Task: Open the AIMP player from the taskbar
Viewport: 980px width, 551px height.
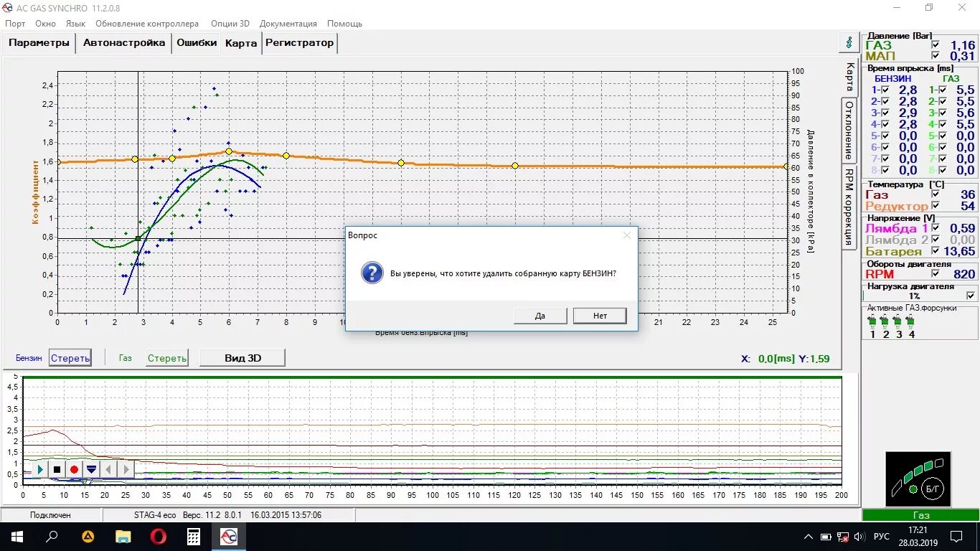Action: click(88, 536)
